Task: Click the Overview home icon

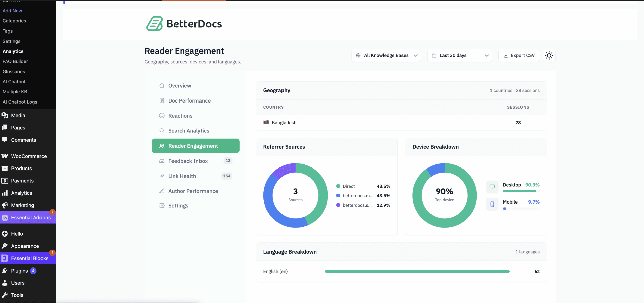Action: tap(162, 86)
